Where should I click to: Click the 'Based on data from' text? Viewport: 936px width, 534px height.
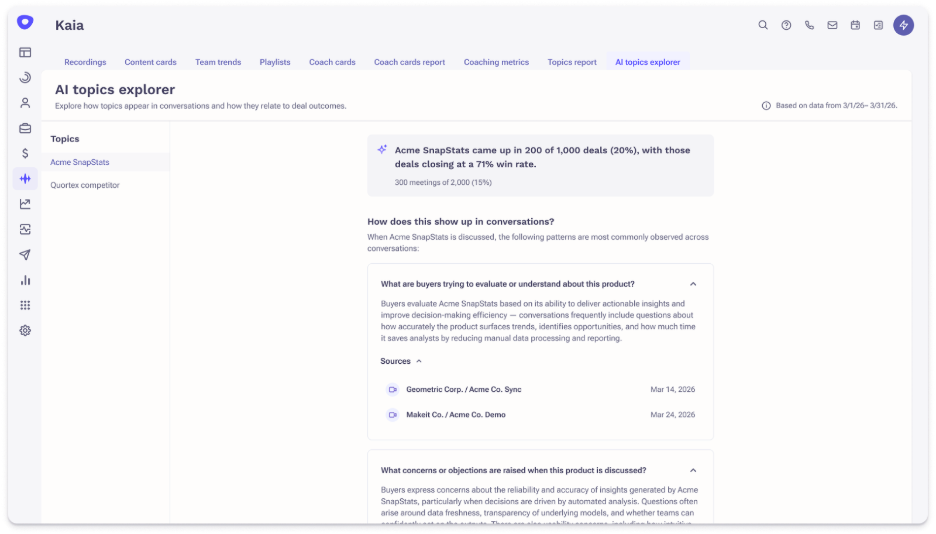click(836, 106)
